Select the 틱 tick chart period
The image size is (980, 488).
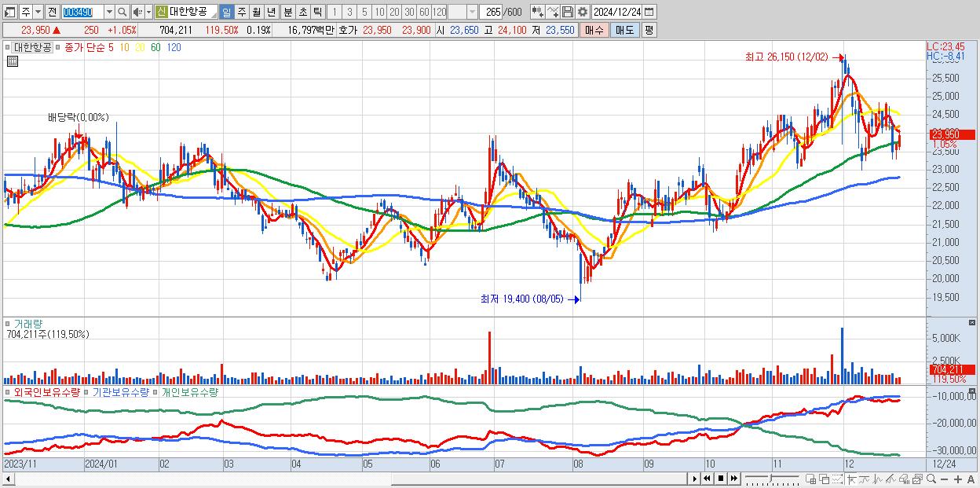coord(317,13)
